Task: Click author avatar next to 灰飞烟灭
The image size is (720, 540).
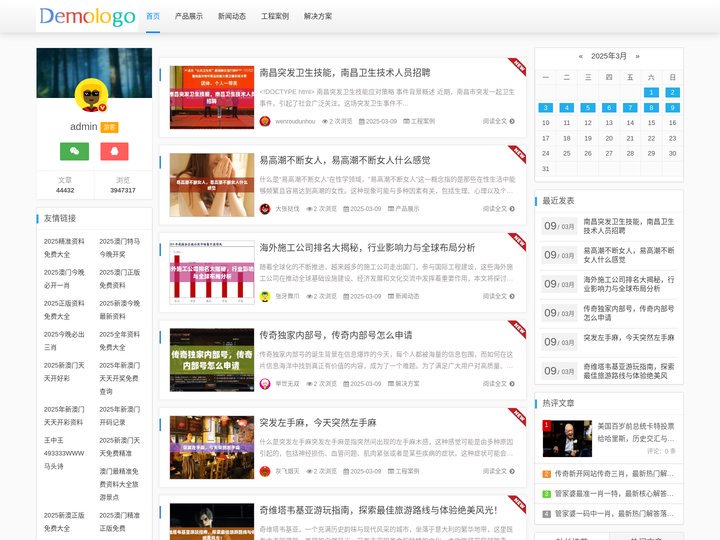Action: [265, 471]
